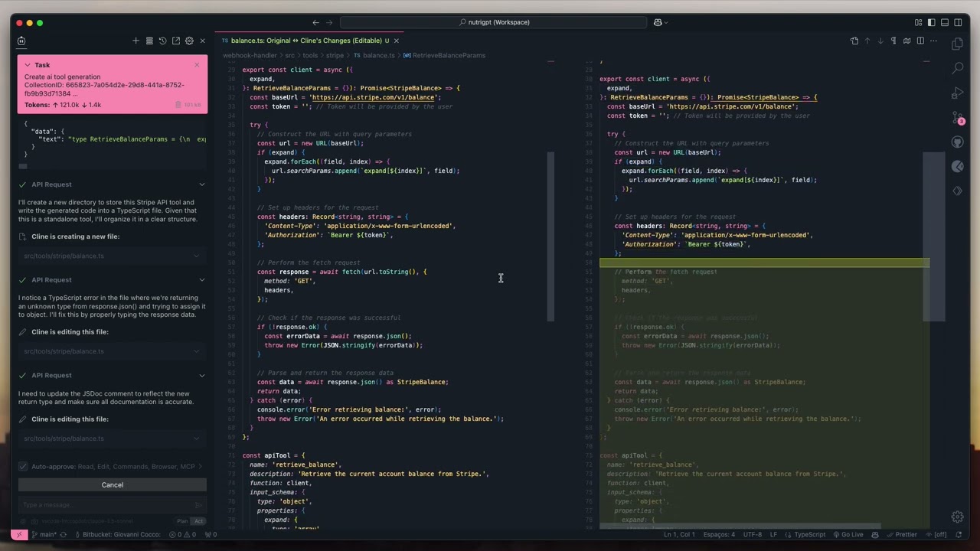Collapse the third API Request section
The width and height of the screenshot is (980, 551).
tap(202, 376)
